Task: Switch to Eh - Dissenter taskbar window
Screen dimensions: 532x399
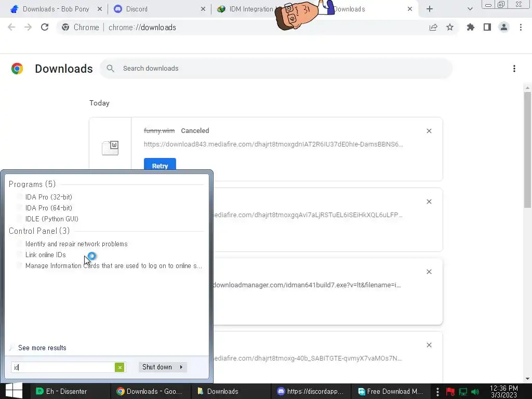Action: tap(70, 392)
